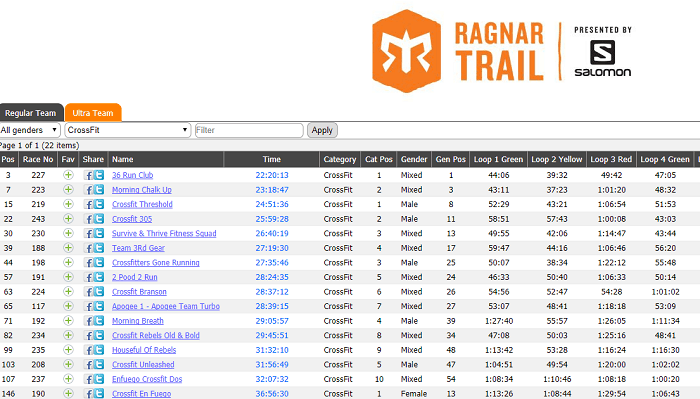This screenshot has width=700, height=399.
Task: Sort results by Time column
Action: (271, 159)
